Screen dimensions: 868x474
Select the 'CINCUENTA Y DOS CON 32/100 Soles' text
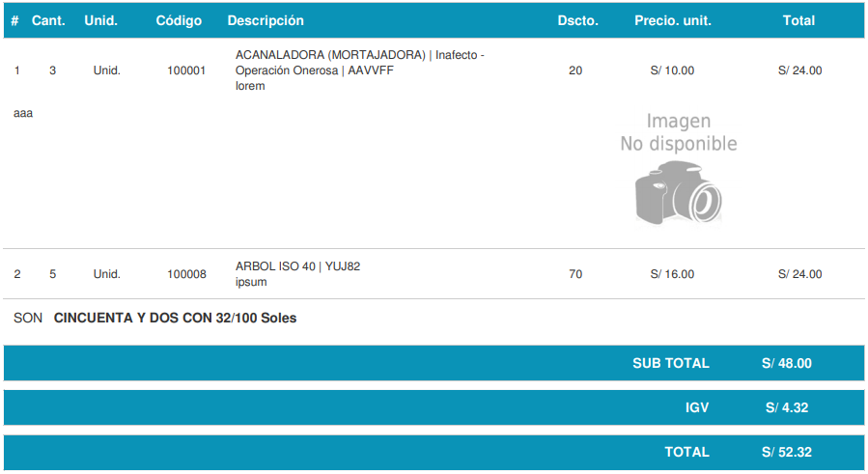pos(175,319)
